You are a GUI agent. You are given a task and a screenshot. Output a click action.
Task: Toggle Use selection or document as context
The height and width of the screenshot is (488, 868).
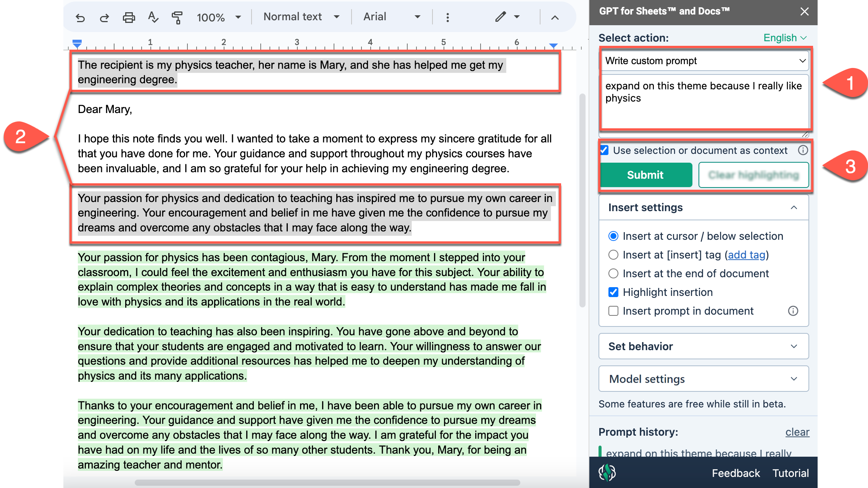point(604,150)
